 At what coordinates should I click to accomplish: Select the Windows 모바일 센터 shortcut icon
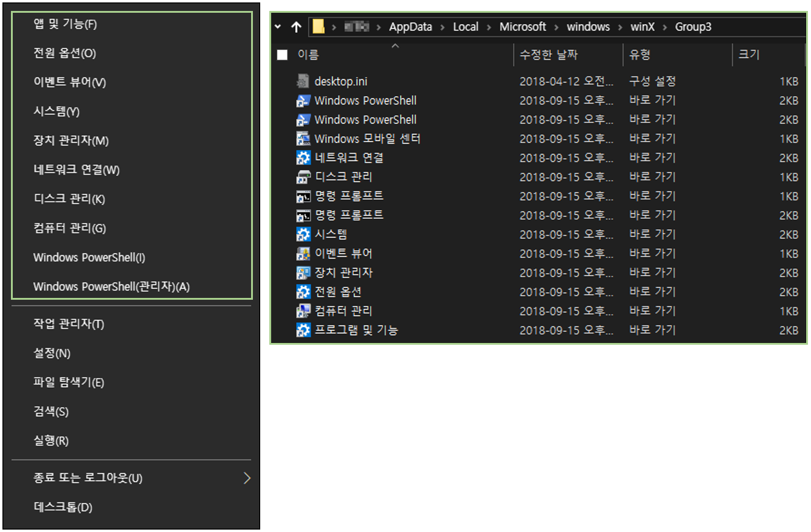tap(303, 139)
